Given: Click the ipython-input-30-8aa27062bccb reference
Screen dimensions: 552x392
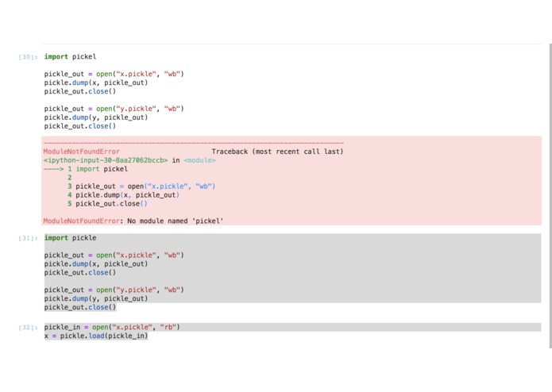Looking at the screenshot, I should (106, 160).
